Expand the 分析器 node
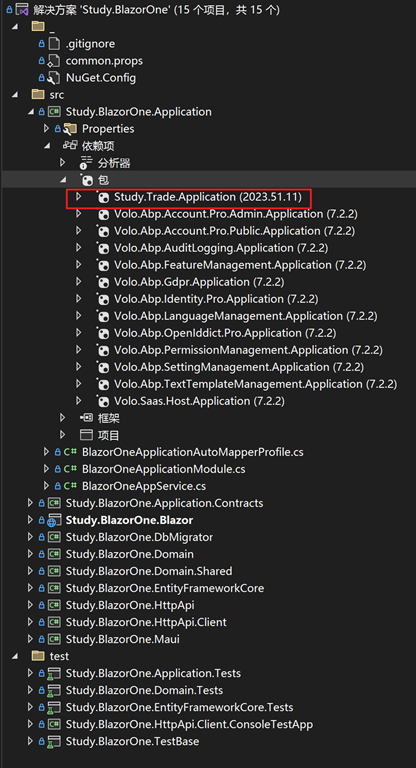 click(x=62, y=163)
